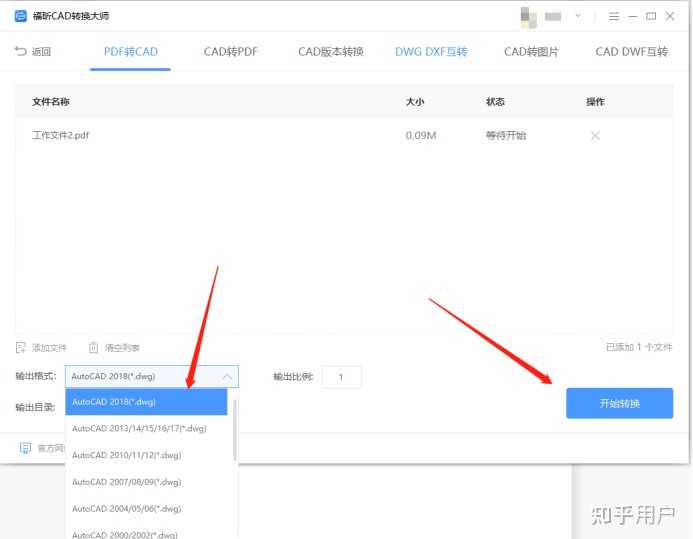Click 添加文件 to add a file
693x539 pixels.
click(41, 348)
